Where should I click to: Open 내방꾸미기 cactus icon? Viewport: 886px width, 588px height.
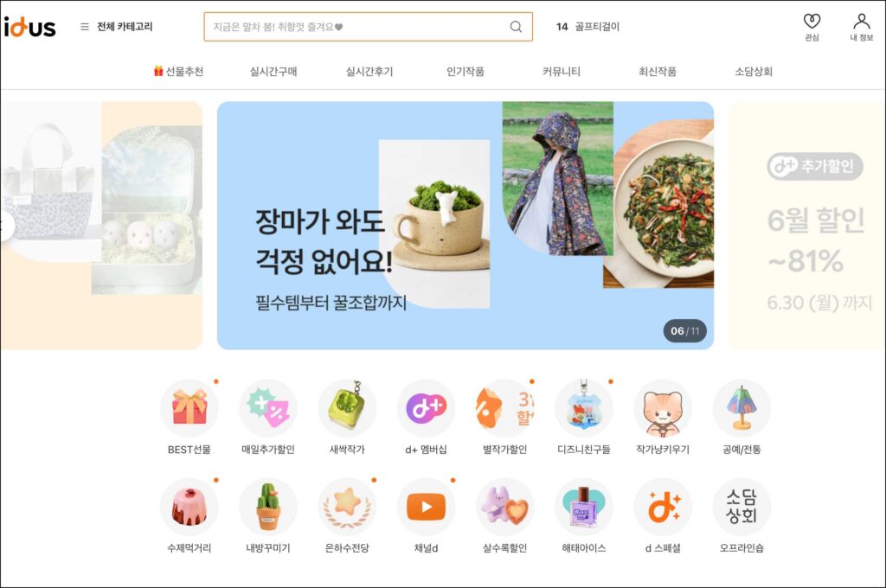tap(268, 507)
